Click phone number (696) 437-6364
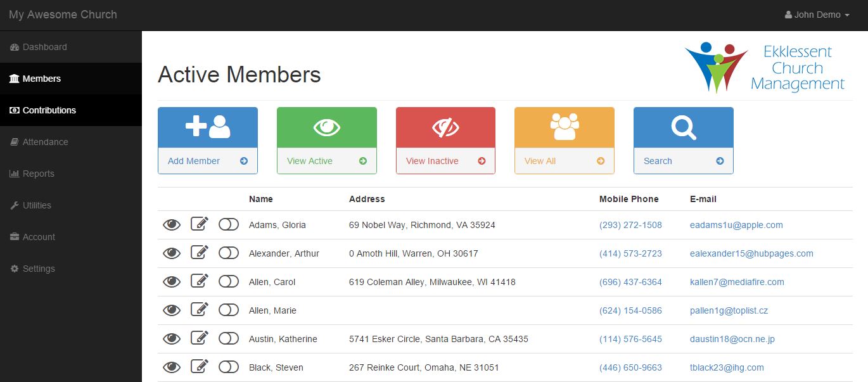The image size is (868, 382). tap(630, 282)
